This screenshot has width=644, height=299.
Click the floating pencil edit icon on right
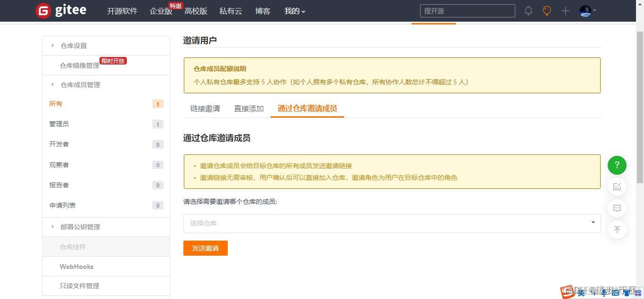click(617, 186)
